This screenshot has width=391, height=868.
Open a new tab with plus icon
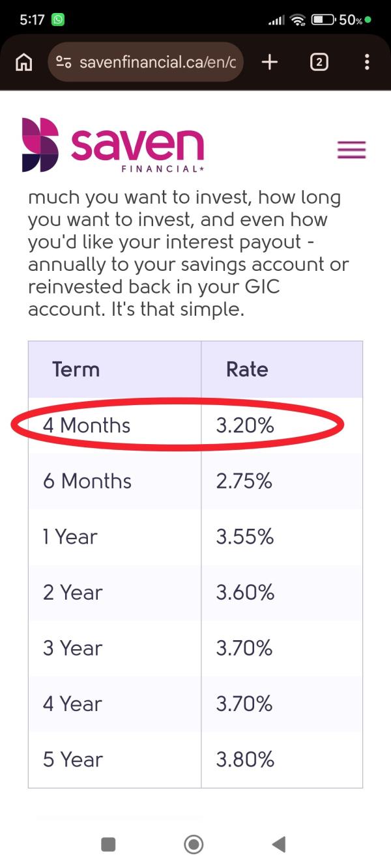click(x=269, y=63)
